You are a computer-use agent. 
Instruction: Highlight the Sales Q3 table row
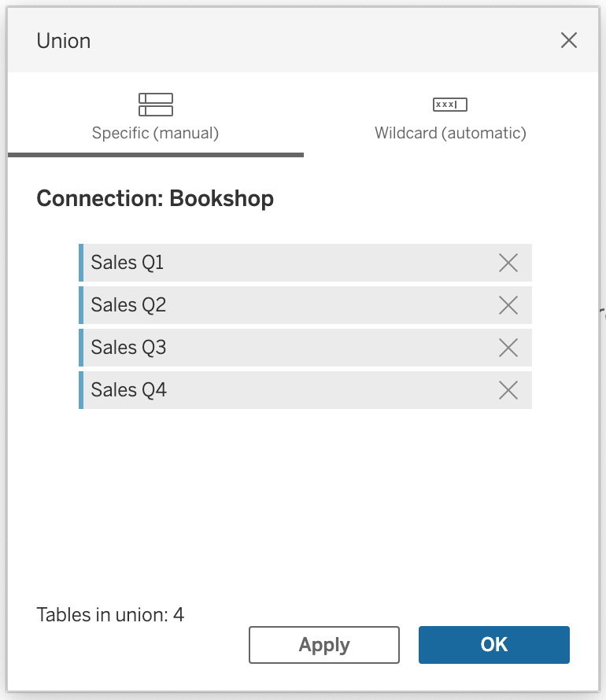coord(283,348)
